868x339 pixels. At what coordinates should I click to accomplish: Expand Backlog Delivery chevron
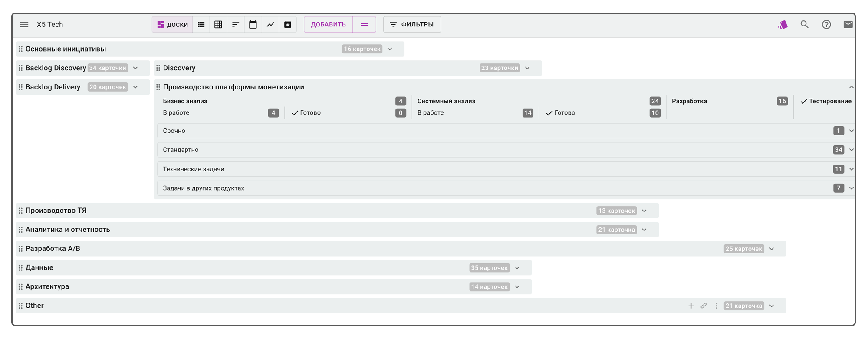click(x=135, y=87)
